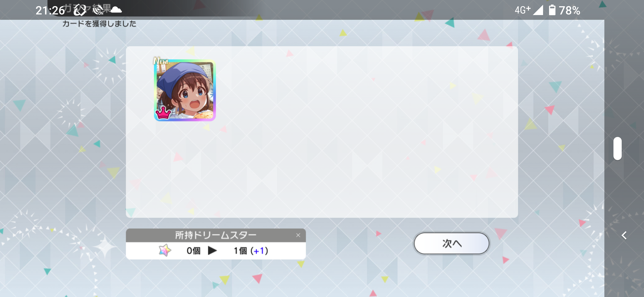
Task: Tap the hotspot ON status icon
Action: [x=98, y=10]
